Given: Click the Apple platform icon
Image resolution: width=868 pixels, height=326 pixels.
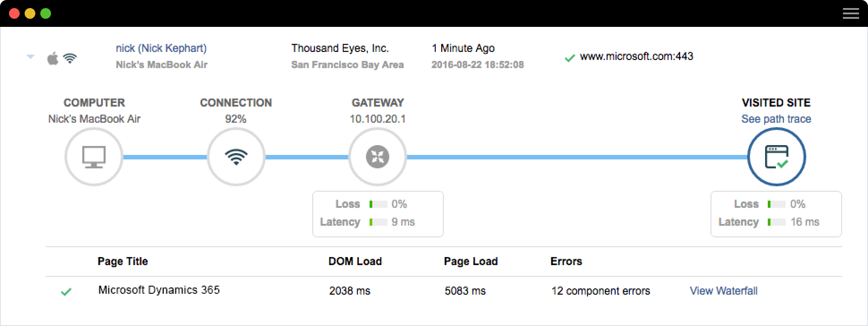Looking at the screenshot, I should point(53,59).
